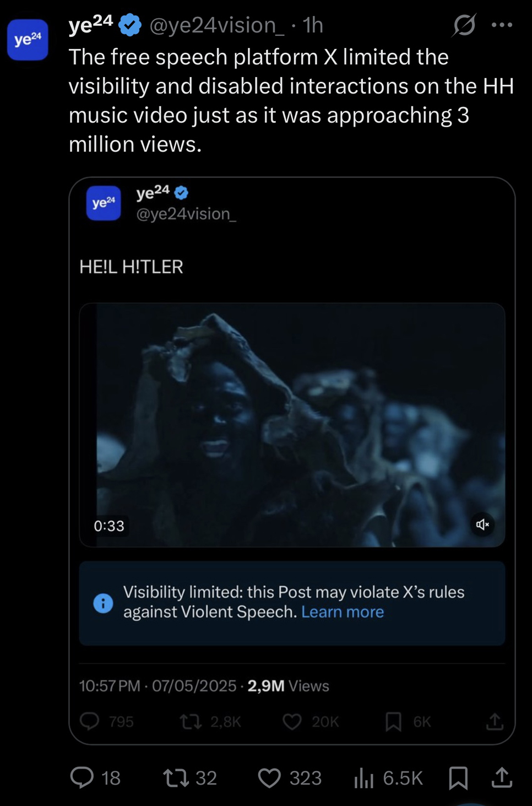View analytics showing 6.5K views

(363, 778)
